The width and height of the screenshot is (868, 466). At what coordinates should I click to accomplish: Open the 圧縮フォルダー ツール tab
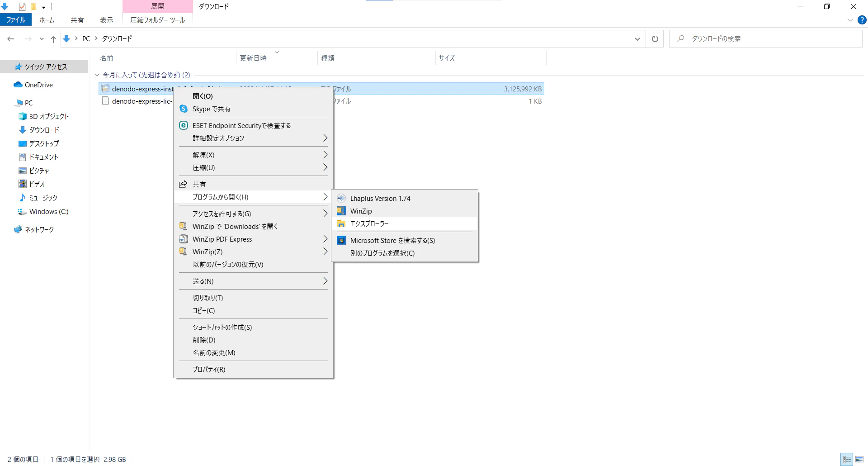(158, 20)
